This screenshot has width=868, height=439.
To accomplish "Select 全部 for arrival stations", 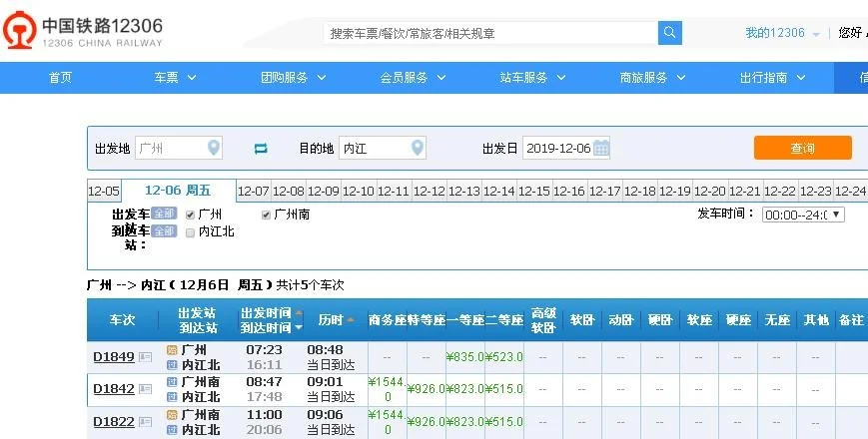I will pyautogui.click(x=164, y=231).
